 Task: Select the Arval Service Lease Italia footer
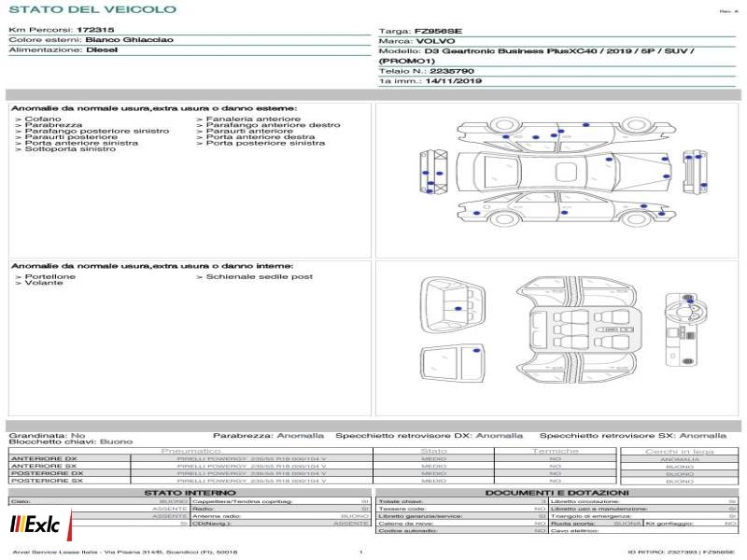125,553
